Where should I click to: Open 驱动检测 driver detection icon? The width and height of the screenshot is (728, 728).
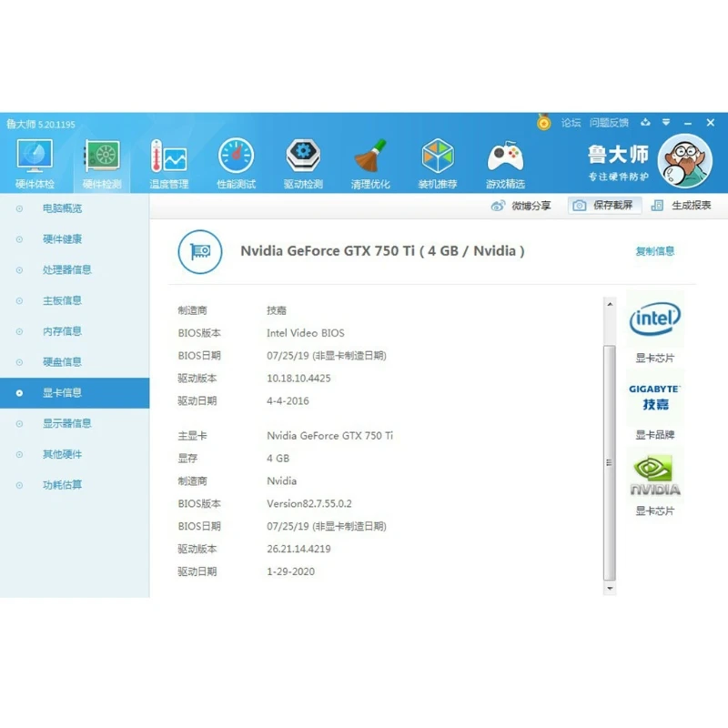pyautogui.click(x=303, y=164)
